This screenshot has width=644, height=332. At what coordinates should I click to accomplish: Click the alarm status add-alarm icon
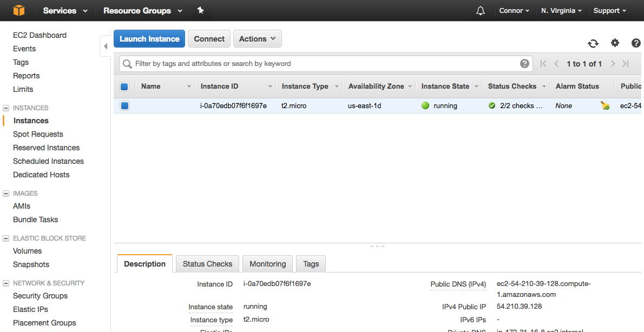click(x=605, y=106)
